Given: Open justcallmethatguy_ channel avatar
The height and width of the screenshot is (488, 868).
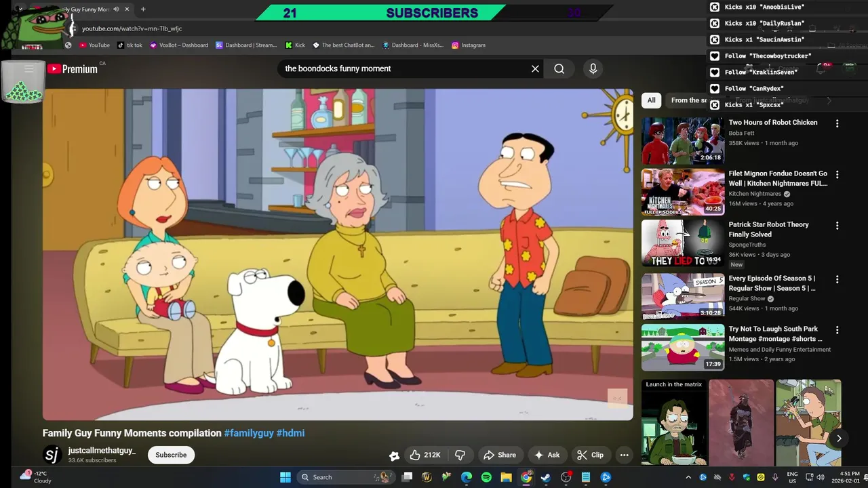Looking at the screenshot, I should (52, 455).
